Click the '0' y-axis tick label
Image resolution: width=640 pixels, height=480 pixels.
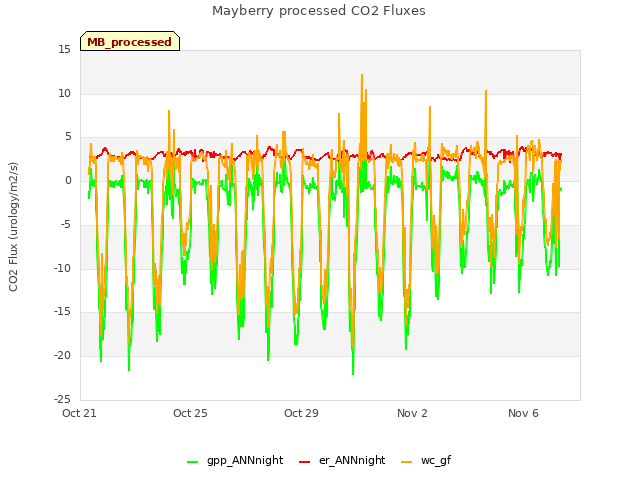coord(68,181)
